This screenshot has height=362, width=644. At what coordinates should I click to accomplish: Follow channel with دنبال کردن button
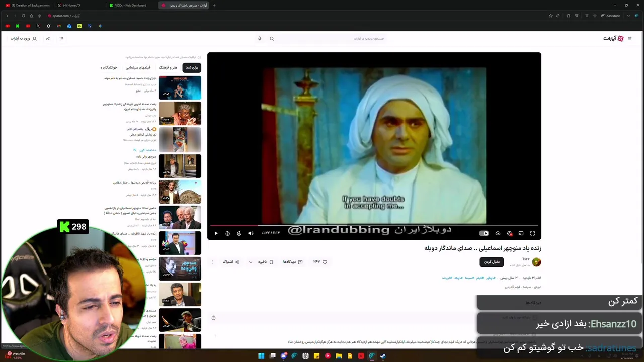point(492,262)
